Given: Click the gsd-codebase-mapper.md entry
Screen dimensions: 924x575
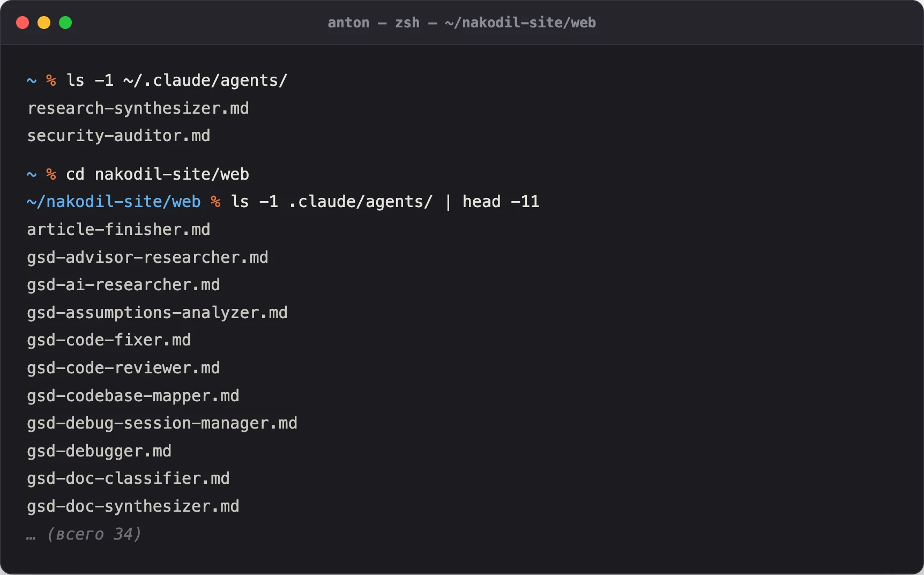Looking at the screenshot, I should pyautogui.click(x=133, y=396).
